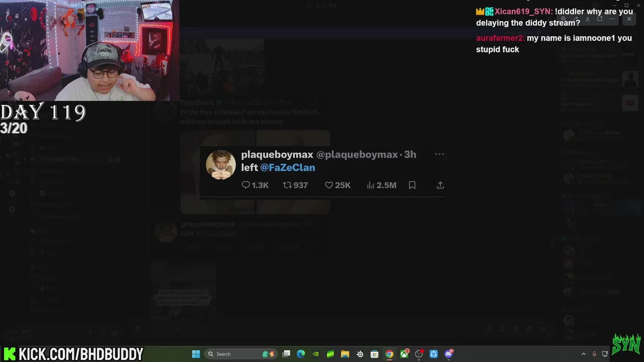
Task: Click the reply icon with 1.3K
Action: (246, 185)
